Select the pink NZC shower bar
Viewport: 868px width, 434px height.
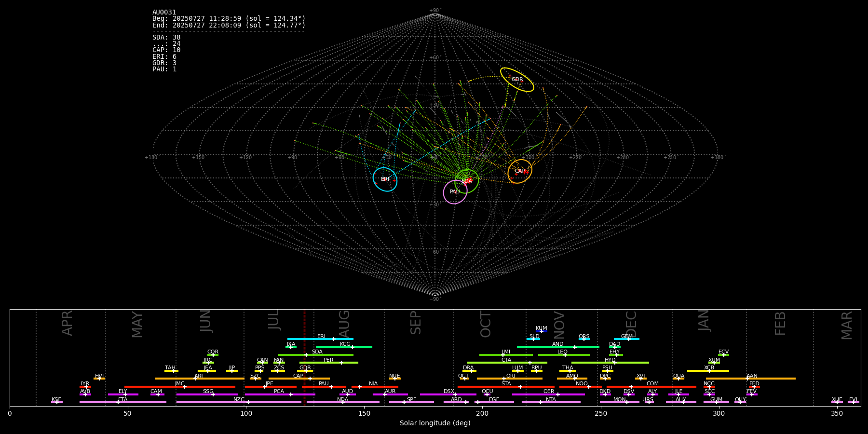coord(239,402)
